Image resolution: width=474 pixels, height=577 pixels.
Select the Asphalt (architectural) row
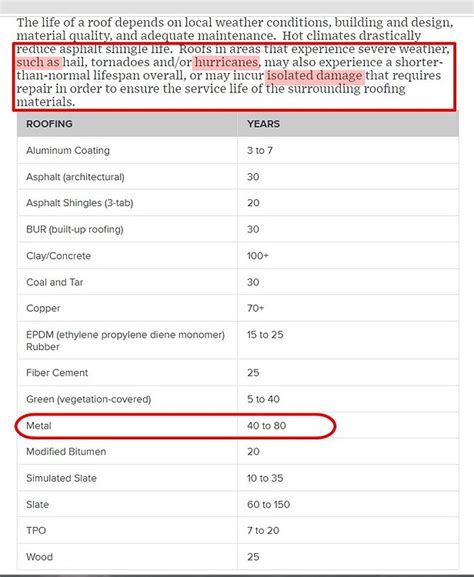pos(238,177)
